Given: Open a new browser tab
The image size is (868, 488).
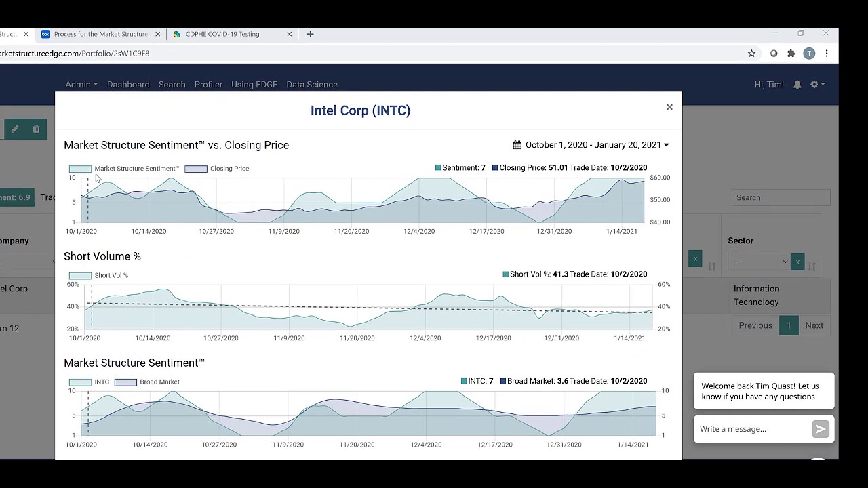Looking at the screenshot, I should (x=310, y=34).
